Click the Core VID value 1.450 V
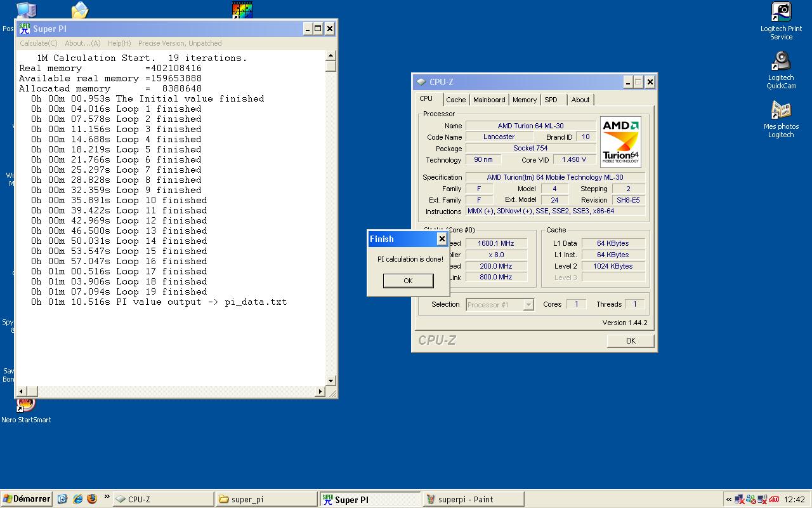 pos(574,160)
